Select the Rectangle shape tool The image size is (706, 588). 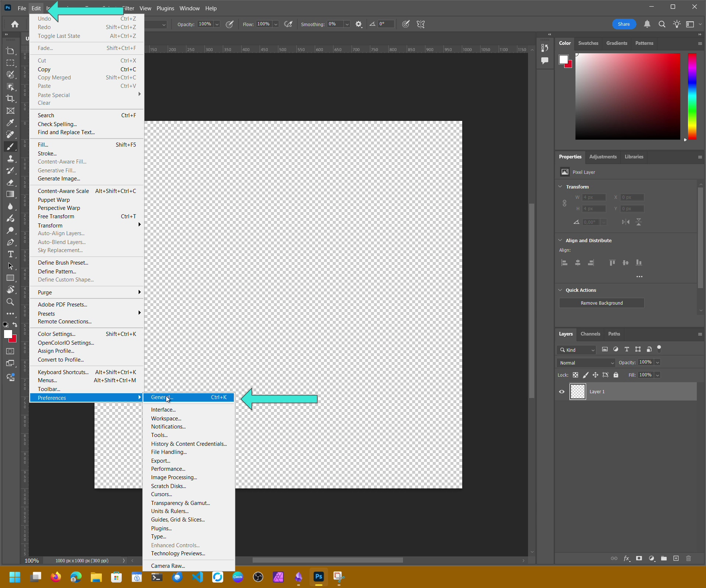[x=10, y=278]
